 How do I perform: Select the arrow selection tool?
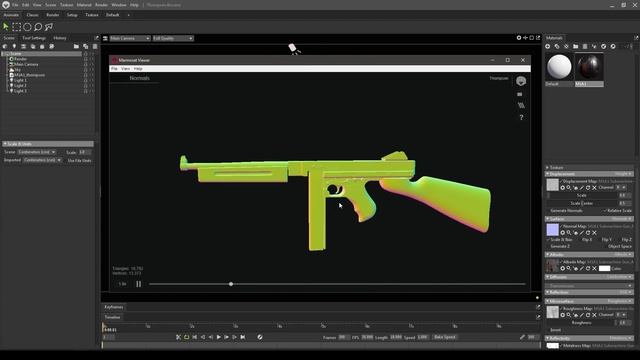tap(6, 27)
